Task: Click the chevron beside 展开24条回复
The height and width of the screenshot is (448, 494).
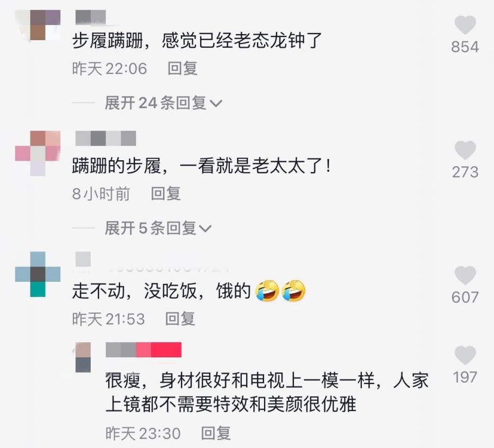Action: click(216, 103)
